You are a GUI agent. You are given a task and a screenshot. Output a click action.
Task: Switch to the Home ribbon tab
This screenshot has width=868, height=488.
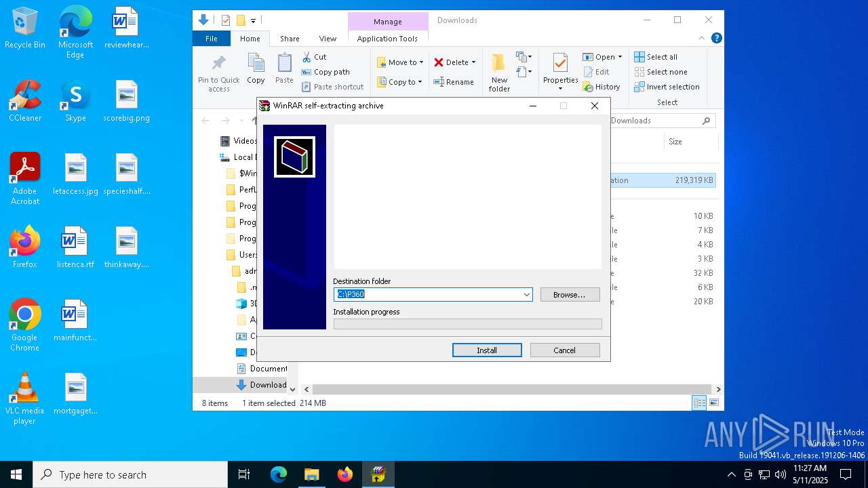click(x=250, y=39)
